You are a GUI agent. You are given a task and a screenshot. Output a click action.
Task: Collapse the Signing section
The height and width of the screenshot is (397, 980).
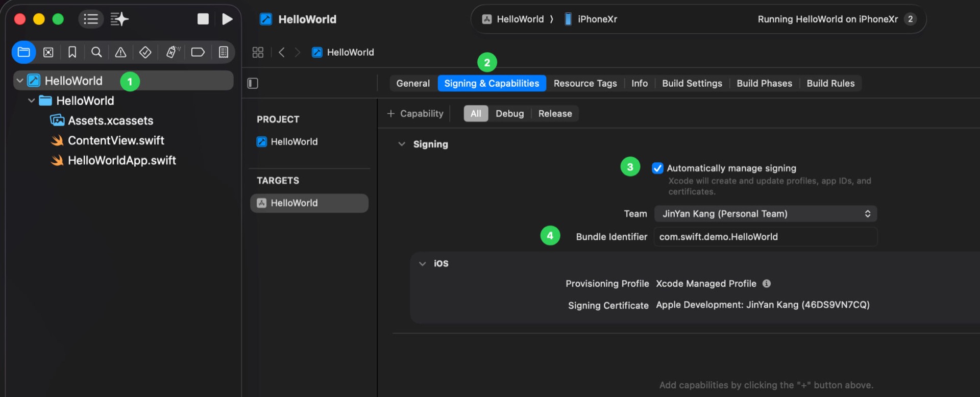pos(402,144)
